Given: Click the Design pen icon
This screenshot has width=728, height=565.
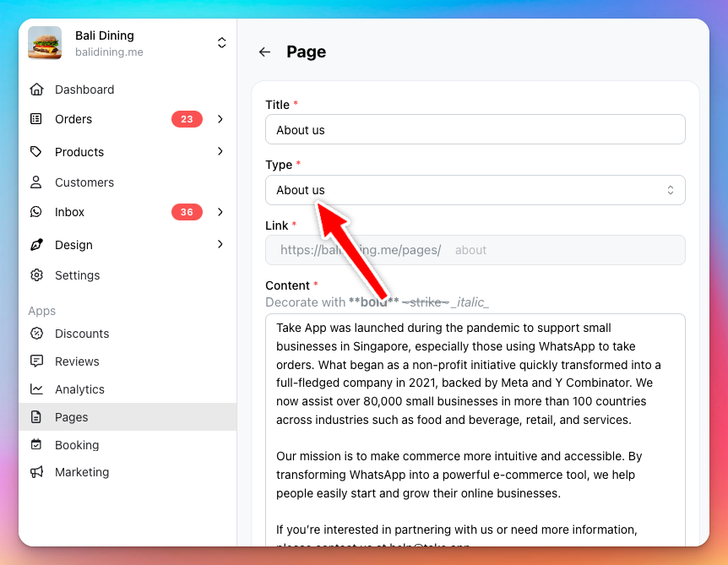Looking at the screenshot, I should click(x=36, y=244).
